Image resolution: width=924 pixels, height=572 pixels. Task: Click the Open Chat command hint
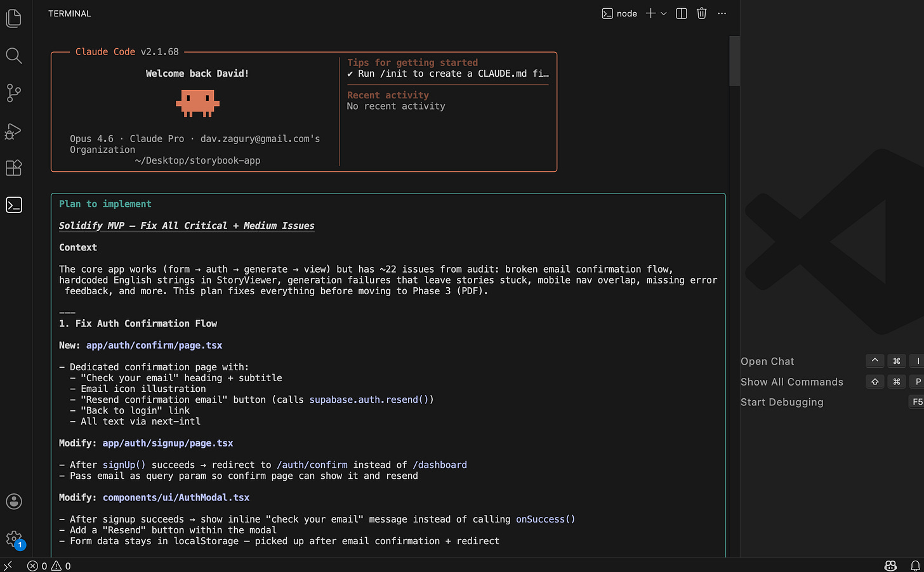[767, 361]
